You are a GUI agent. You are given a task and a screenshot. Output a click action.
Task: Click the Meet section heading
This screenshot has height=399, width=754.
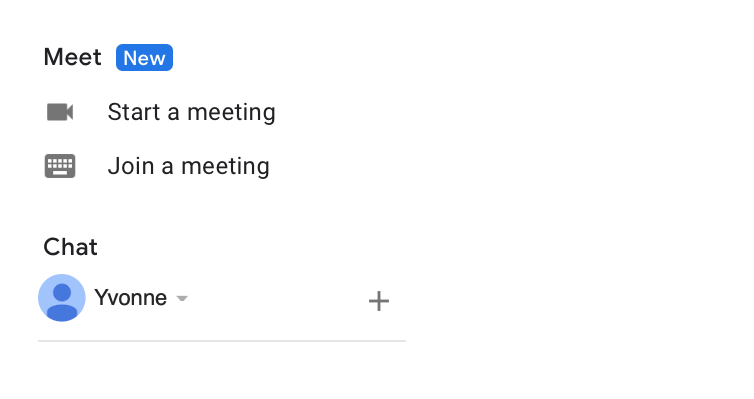(x=73, y=57)
